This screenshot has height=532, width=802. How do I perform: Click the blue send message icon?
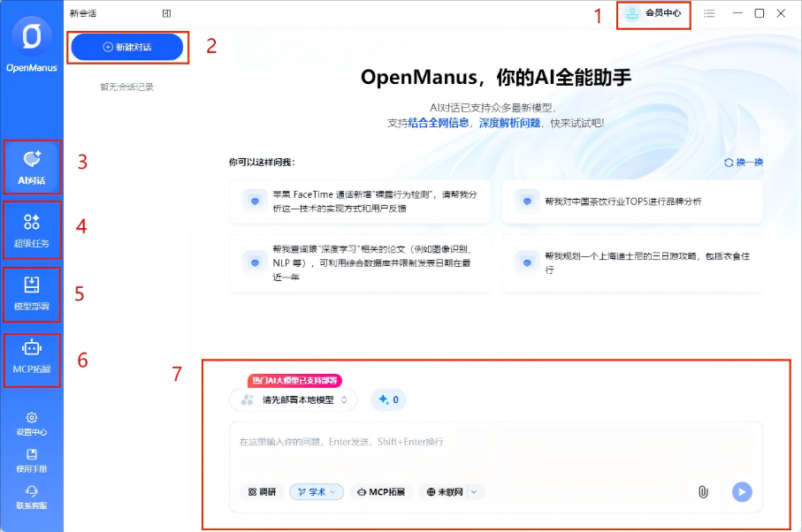coord(741,492)
